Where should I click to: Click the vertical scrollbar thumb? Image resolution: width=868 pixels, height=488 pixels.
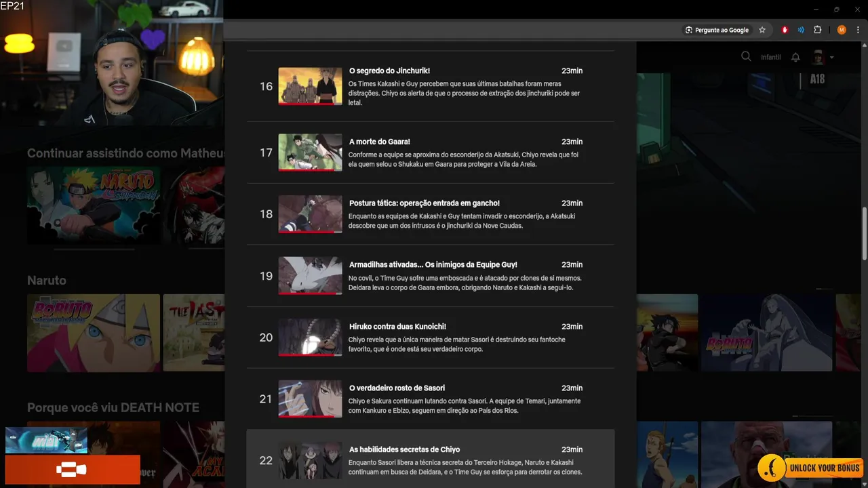[x=864, y=233]
